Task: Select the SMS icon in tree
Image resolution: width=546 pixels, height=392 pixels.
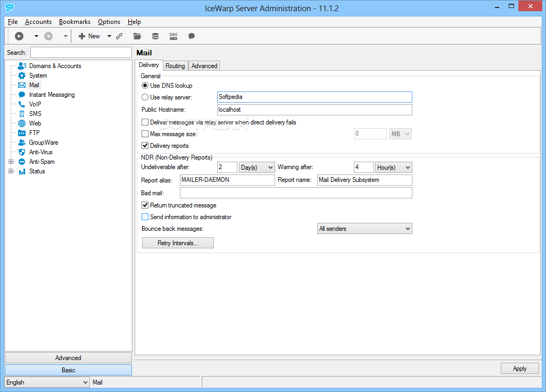Action: (x=22, y=114)
